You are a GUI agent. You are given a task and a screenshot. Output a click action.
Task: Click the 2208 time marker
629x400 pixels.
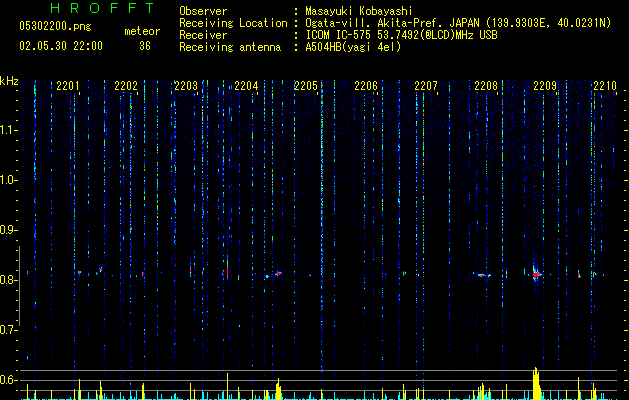tap(486, 86)
